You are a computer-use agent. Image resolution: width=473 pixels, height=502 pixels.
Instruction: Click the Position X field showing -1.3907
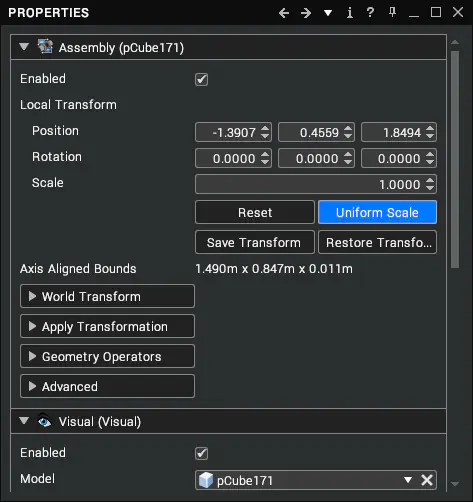pyautogui.click(x=233, y=132)
